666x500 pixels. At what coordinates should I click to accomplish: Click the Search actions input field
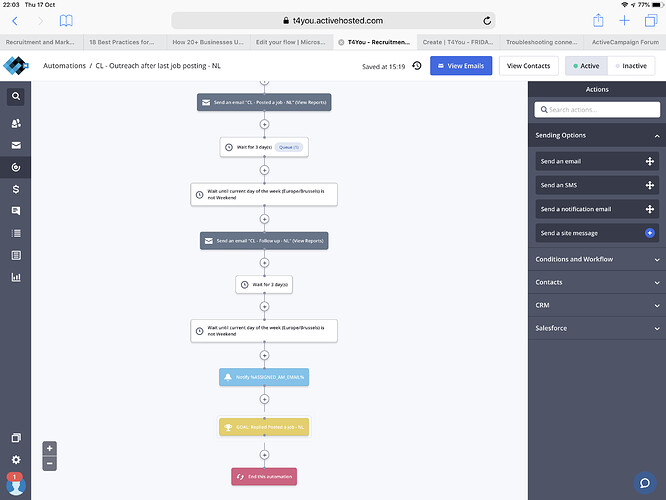pyautogui.click(x=596, y=110)
